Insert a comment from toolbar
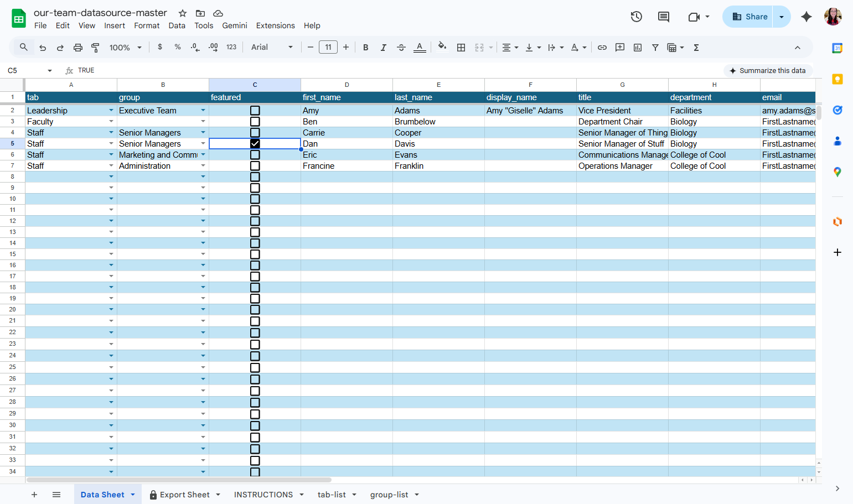This screenshot has height=504, width=853. 620,48
